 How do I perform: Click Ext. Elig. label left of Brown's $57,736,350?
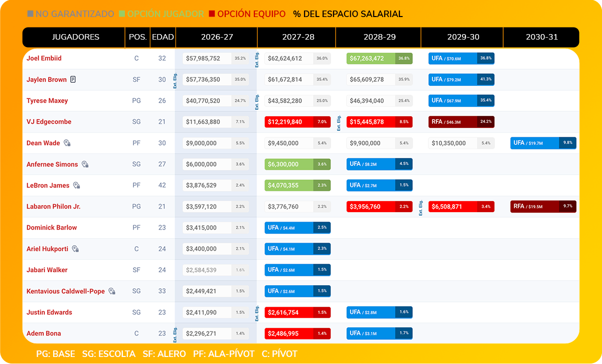tap(176, 80)
